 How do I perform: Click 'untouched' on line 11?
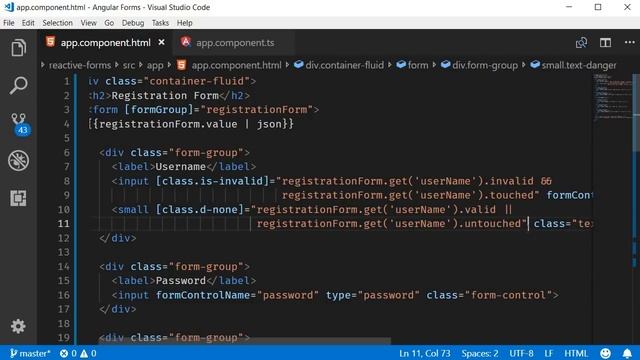pyautogui.click(x=493, y=224)
